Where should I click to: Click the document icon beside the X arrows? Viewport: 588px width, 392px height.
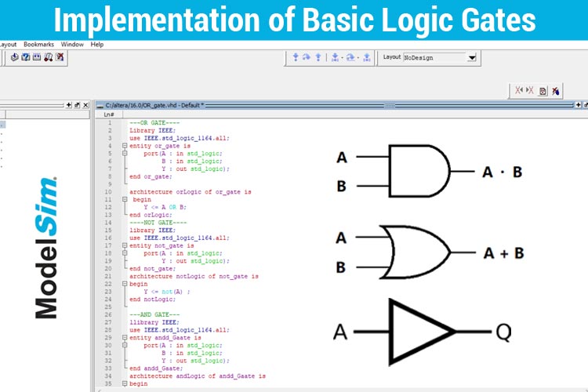coord(543,91)
